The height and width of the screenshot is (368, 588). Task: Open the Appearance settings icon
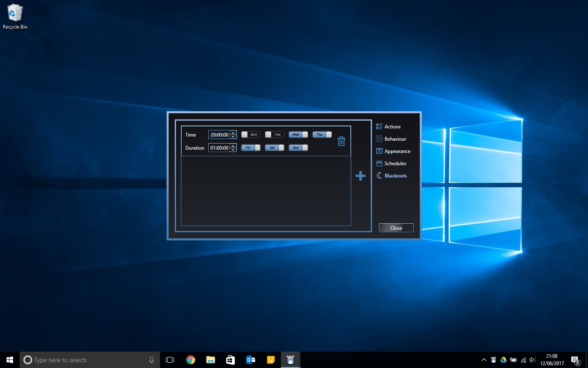pyautogui.click(x=379, y=151)
